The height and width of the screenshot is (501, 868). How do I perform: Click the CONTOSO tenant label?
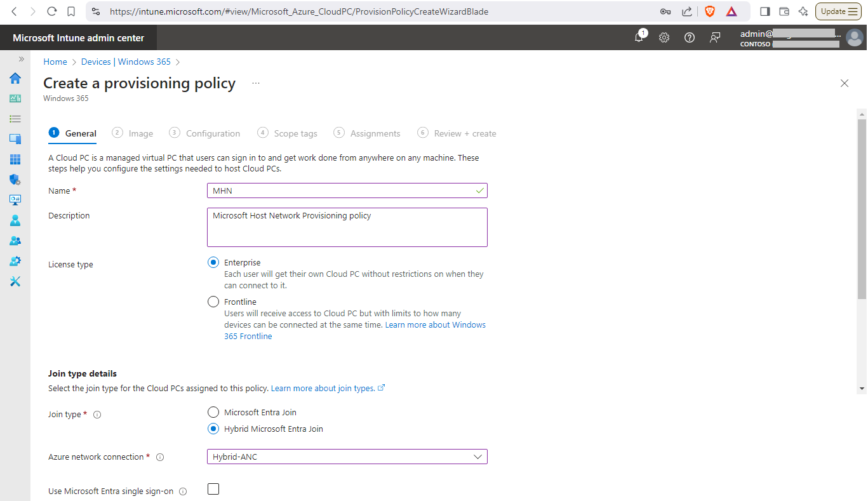point(755,44)
